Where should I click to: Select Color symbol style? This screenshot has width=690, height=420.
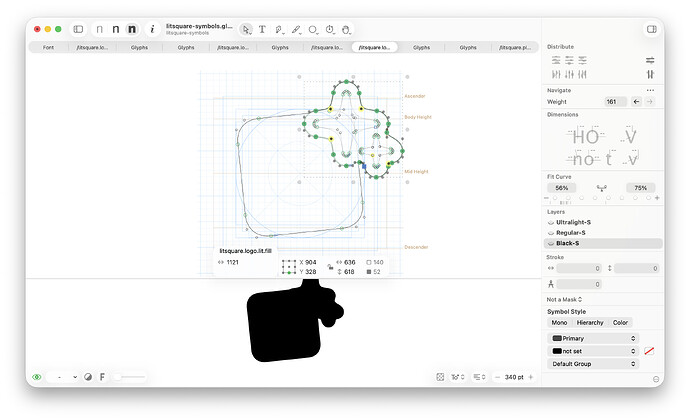click(620, 323)
